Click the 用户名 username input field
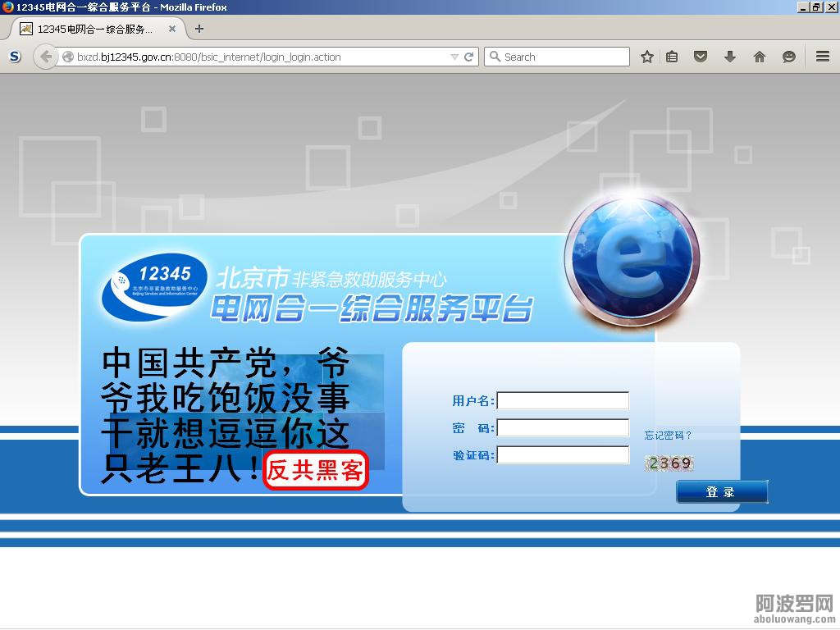The image size is (840, 630). [563, 401]
